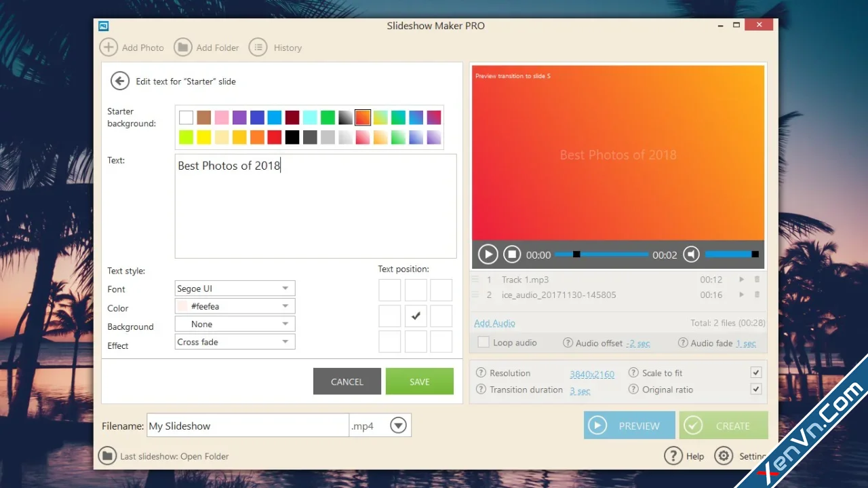The image size is (868, 488).
Task: Select the Track 1.mp3 audio row
Action: coord(618,280)
